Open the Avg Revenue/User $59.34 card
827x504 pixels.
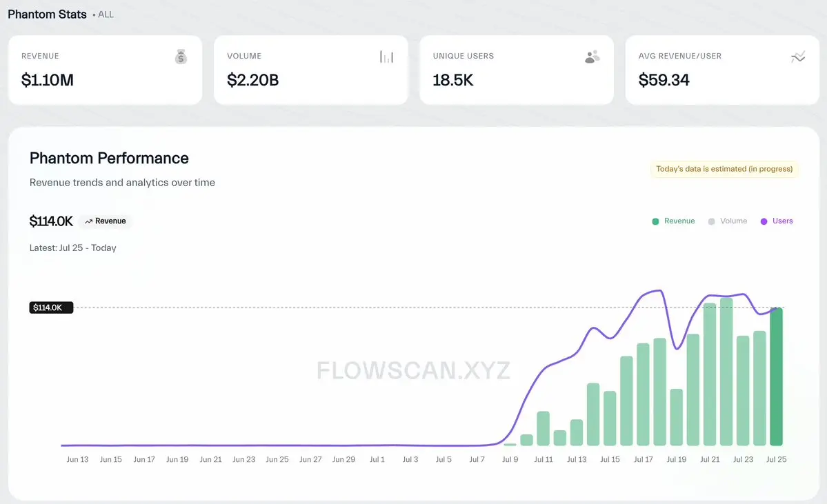pyautogui.click(x=722, y=70)
